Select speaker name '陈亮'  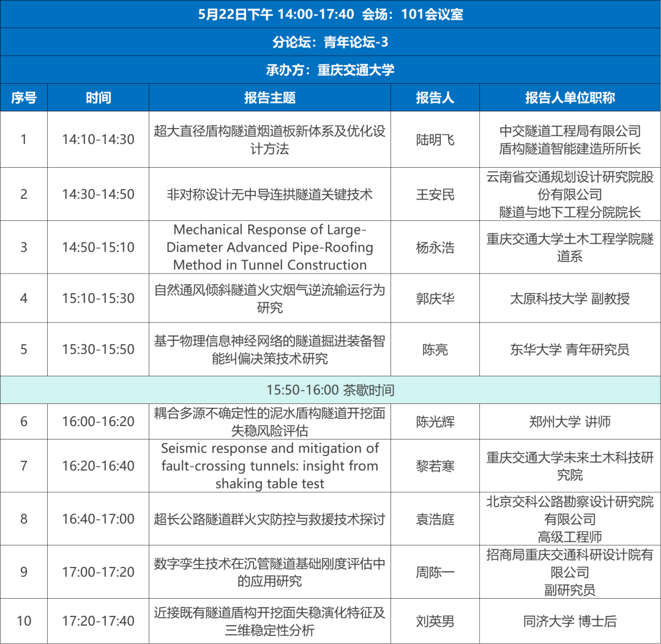pyautogui.click(x=435, y=350)
